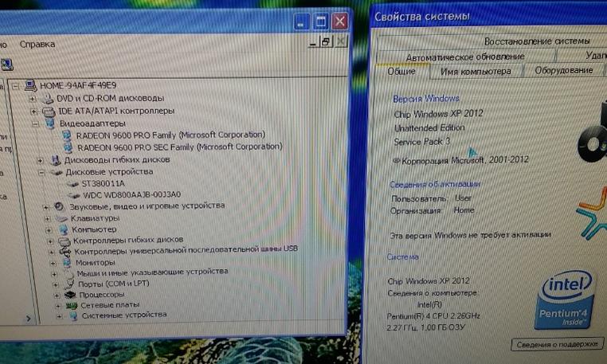Expand the USB controllers node

[x=52, y=252]
